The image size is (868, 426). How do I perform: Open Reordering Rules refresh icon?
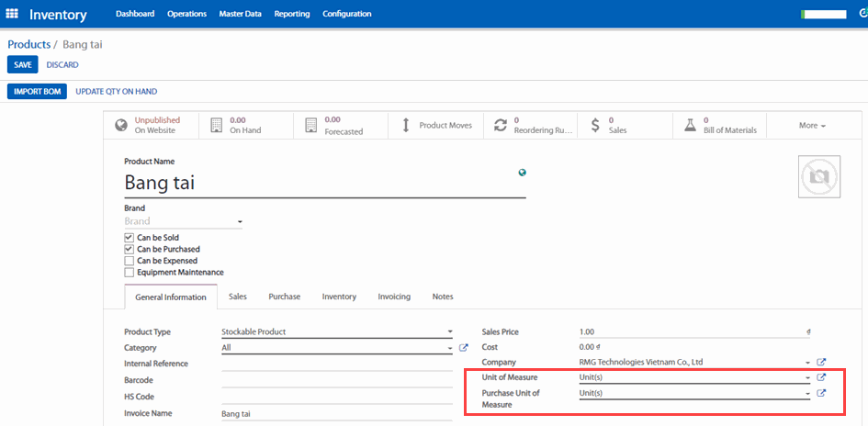tap(501, 125)
